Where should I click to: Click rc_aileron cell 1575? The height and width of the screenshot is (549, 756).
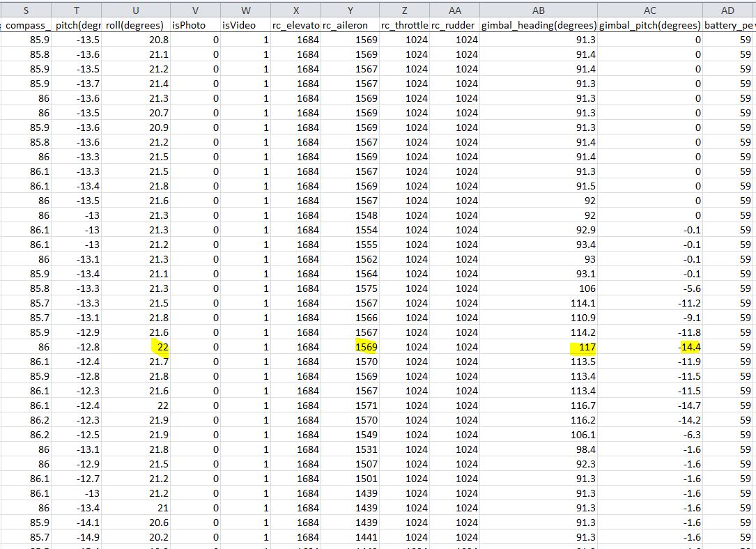click(x=350, y=288)
